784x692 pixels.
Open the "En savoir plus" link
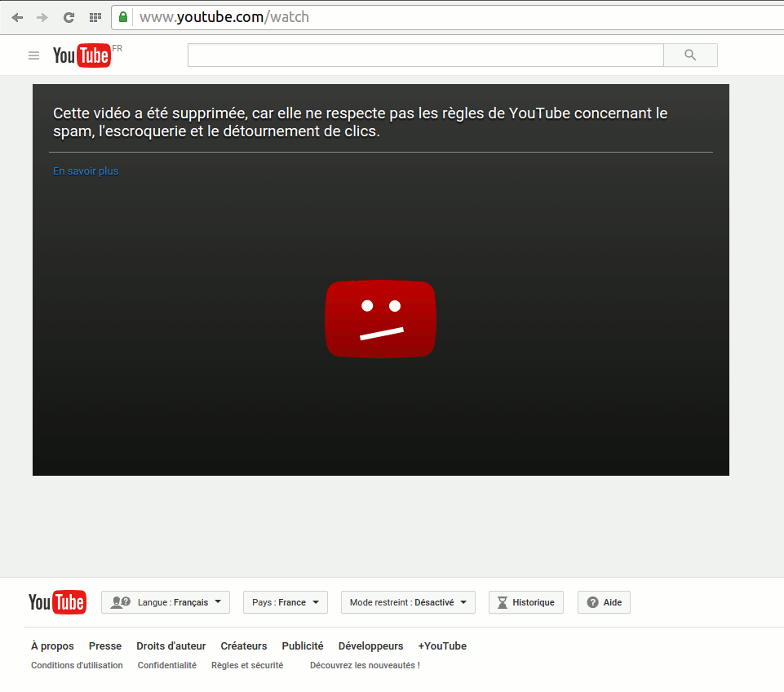[86, 171]
